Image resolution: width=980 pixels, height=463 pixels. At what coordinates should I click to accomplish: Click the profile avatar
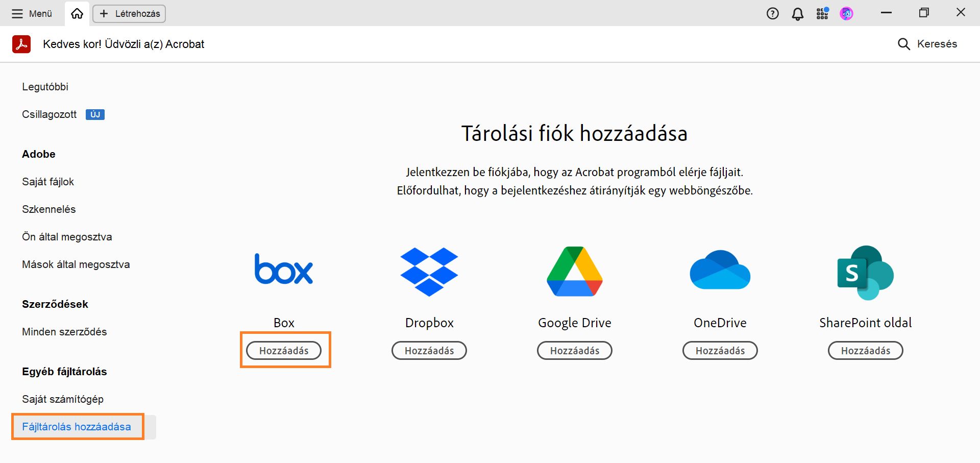[x=846, y=13]
